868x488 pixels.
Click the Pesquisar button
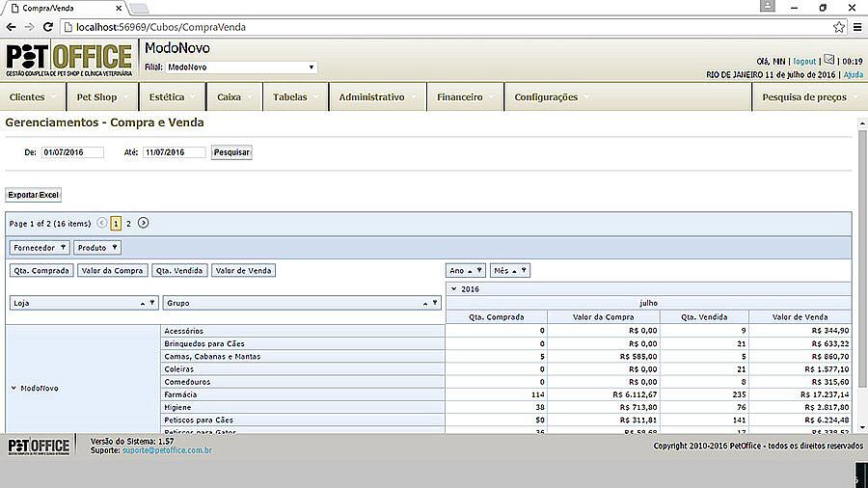(x=231, y=152)
